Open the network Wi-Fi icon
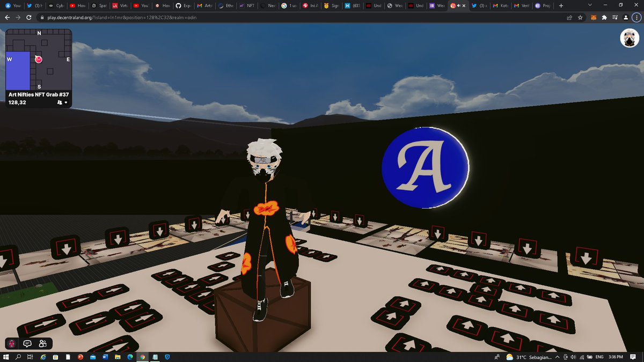Screen dimensions: 644x362 coord(582,357)
